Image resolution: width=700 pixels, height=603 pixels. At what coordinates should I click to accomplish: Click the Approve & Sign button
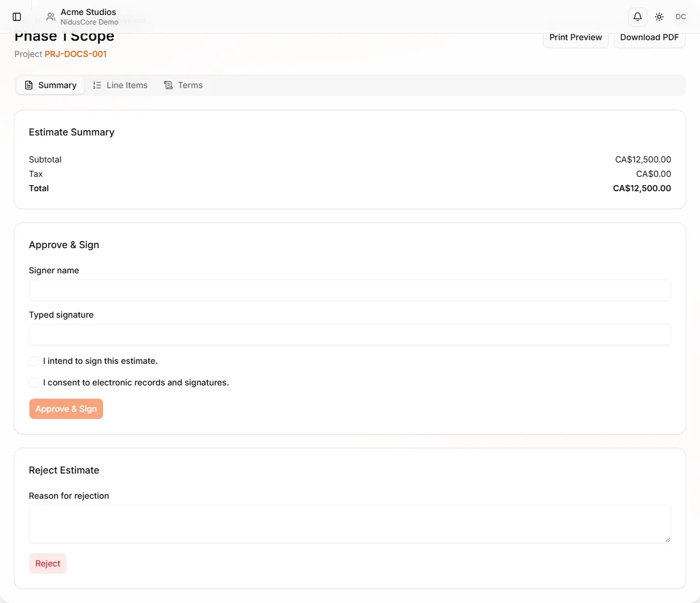coord(66,409)
